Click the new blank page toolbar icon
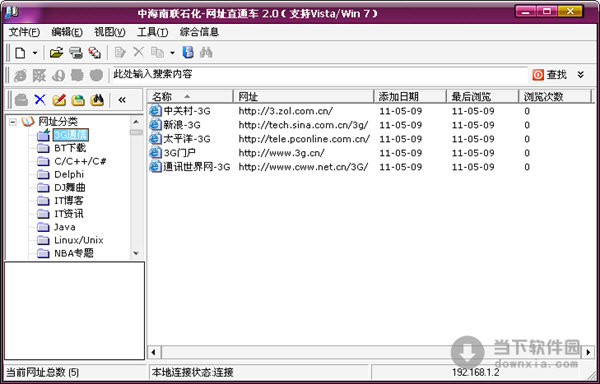This screenshot has width=600, height=384. (20, 53)
